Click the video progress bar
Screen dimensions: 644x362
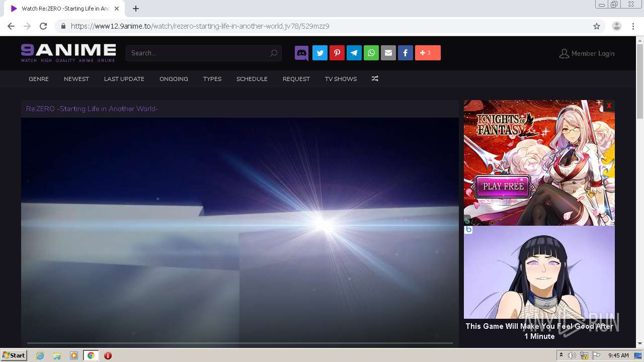tap(240, 343)
